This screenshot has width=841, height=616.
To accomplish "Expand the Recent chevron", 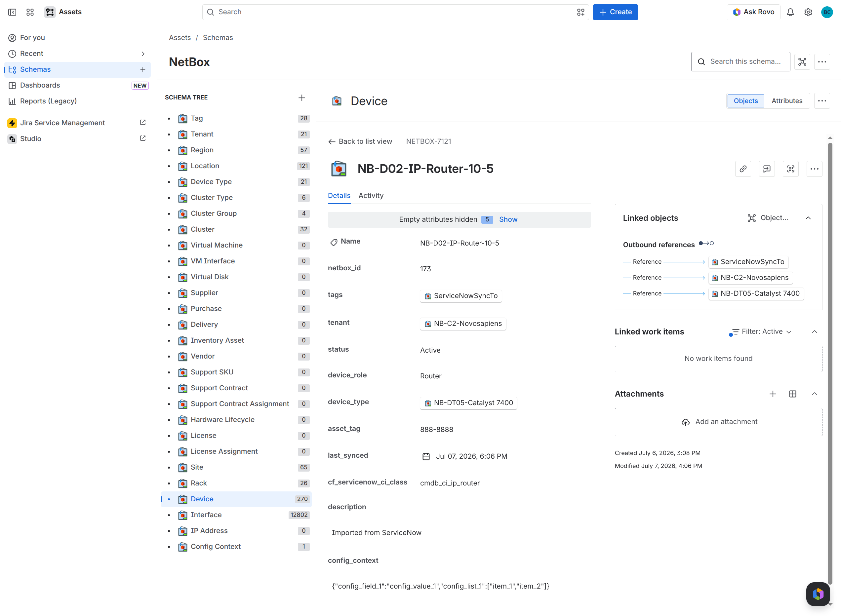I will pos(143,54).
